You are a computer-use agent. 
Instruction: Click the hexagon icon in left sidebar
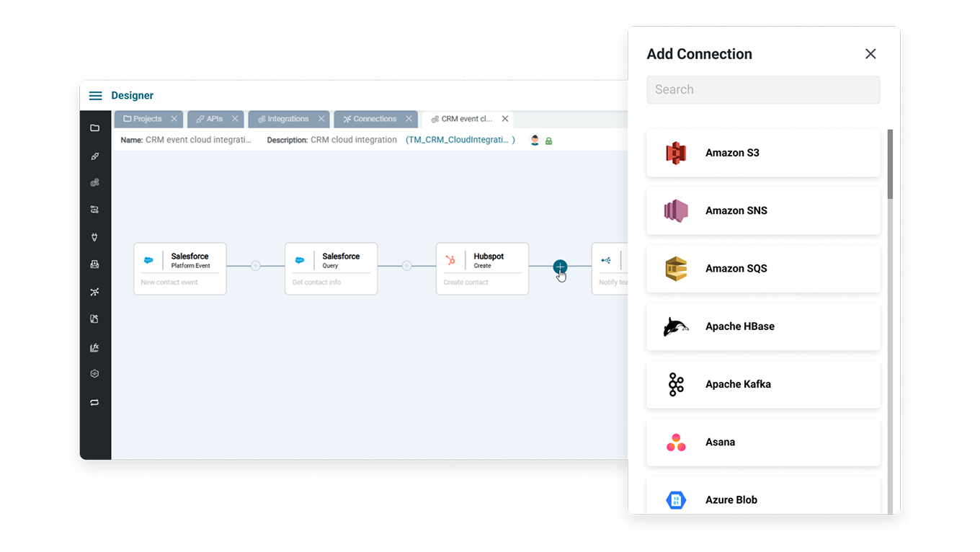(94, 374)
